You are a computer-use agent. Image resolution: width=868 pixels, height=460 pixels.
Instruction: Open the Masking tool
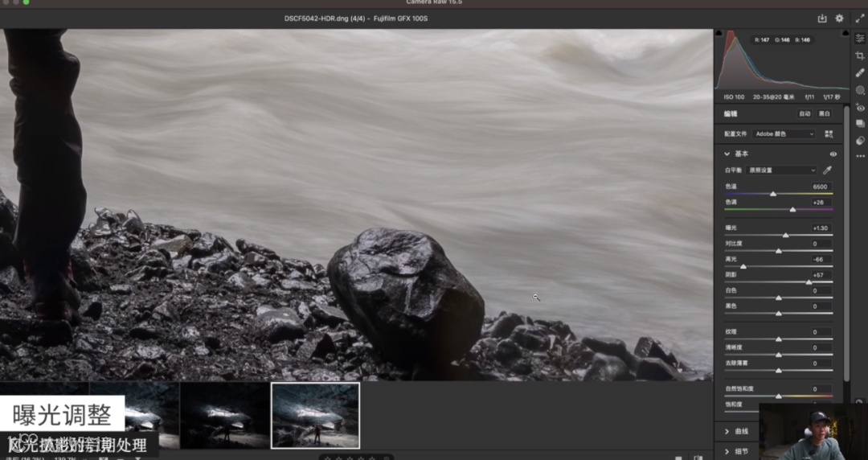(x=860, y=90)
